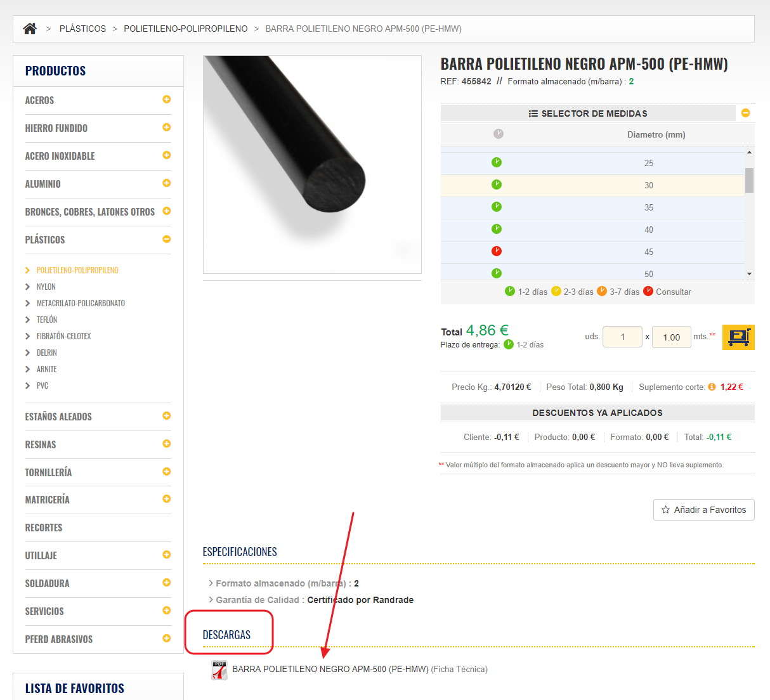Click the green 1-2 días legend icon
This screenshot has height=700, width=770.
pos(510,291)
